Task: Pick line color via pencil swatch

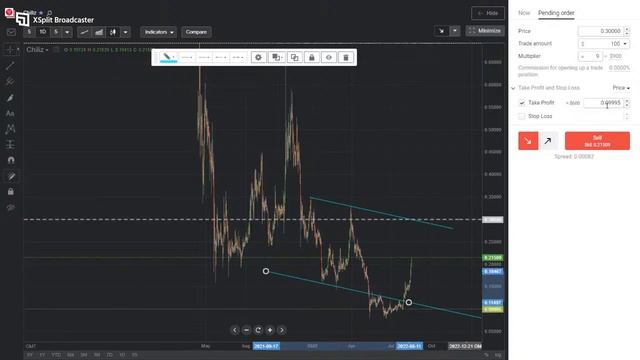Action: [168, 57]
